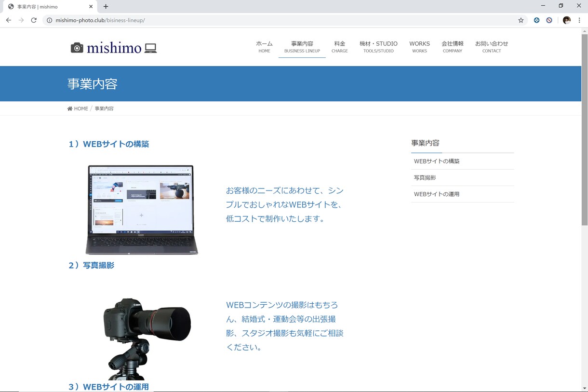Screen dimensions: 588x392
Task: Open the blue extension icon in toolbar
Action: pyautogui.click(x=536, y=20)
